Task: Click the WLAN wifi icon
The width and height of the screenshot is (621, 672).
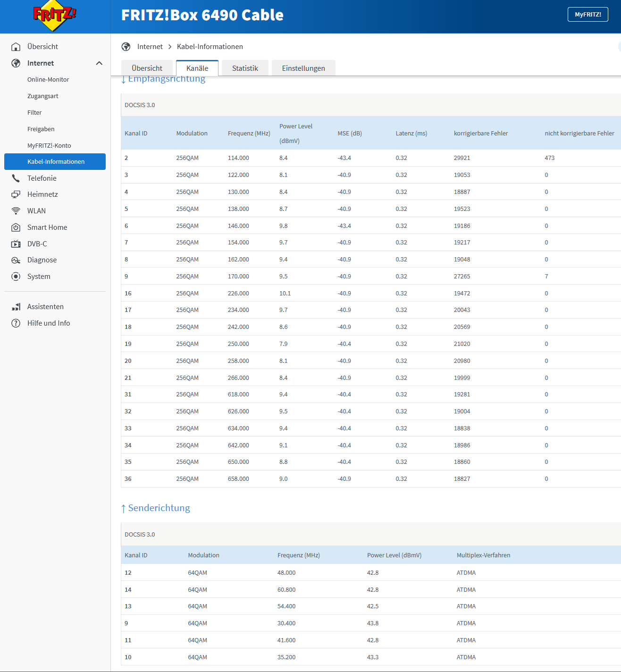Action: tap(16, 211)
